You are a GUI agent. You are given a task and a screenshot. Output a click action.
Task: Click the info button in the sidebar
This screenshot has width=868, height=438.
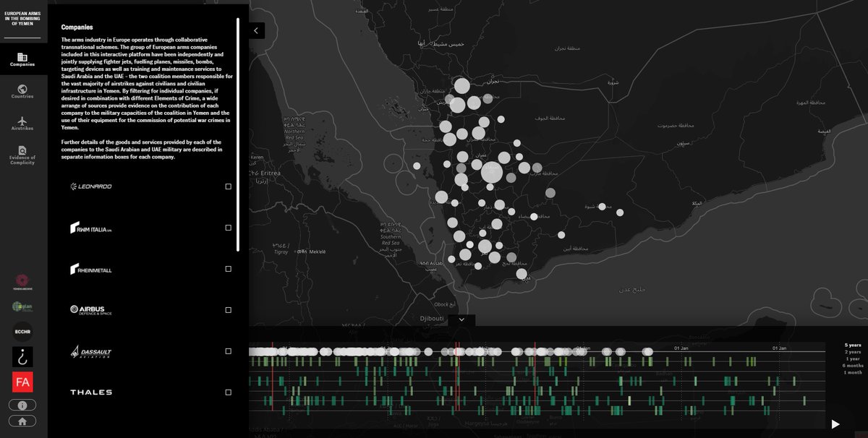[x=22, y=405]
